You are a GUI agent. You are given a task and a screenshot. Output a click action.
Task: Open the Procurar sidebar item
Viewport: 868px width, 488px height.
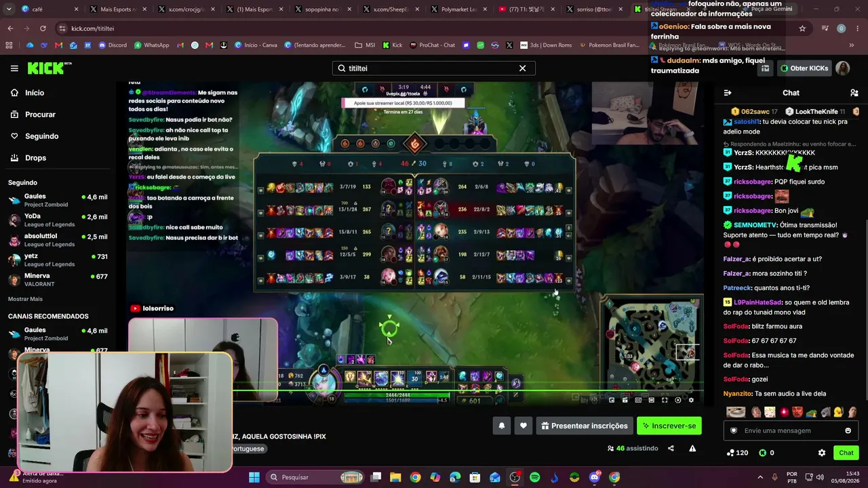[x=58, y=115]
